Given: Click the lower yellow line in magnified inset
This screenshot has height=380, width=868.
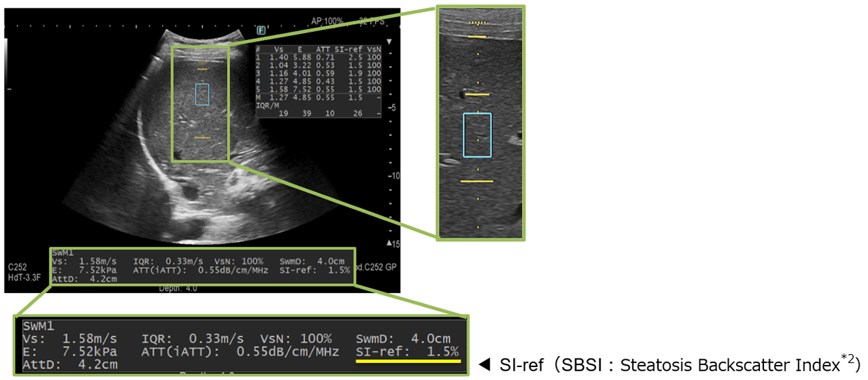Looking at the screenshot, I should 477,181.
